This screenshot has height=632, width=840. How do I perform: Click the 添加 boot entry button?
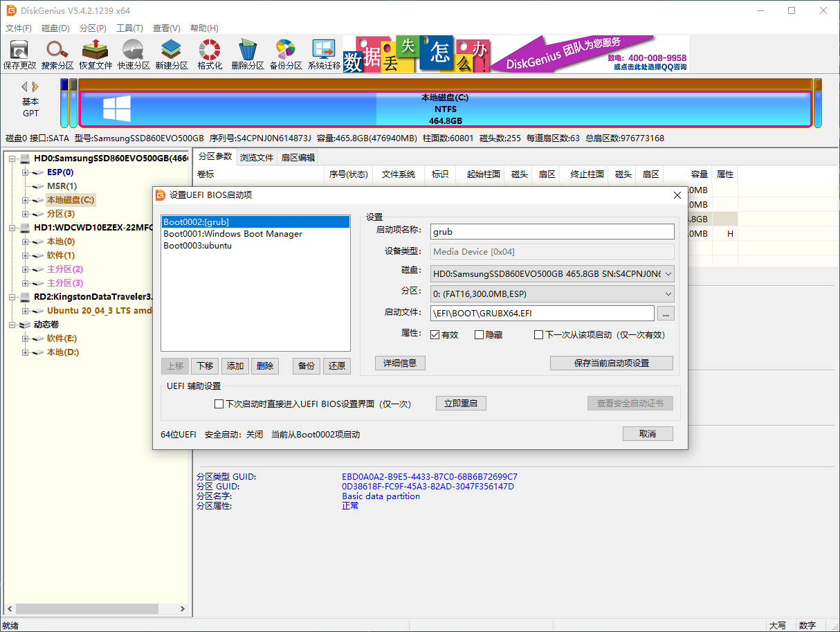235,366
